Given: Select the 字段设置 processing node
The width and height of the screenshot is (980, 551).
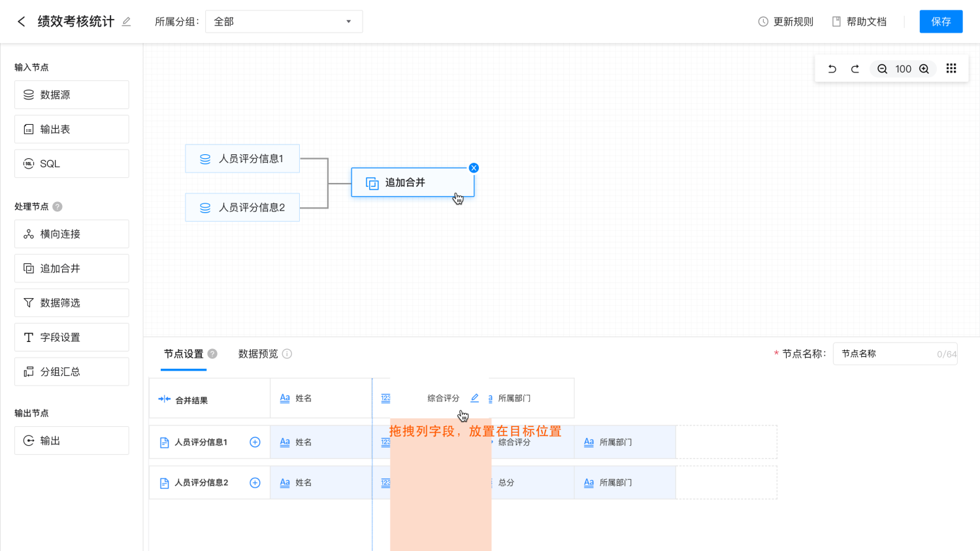Looking at the screenshot, I should 72,337.
